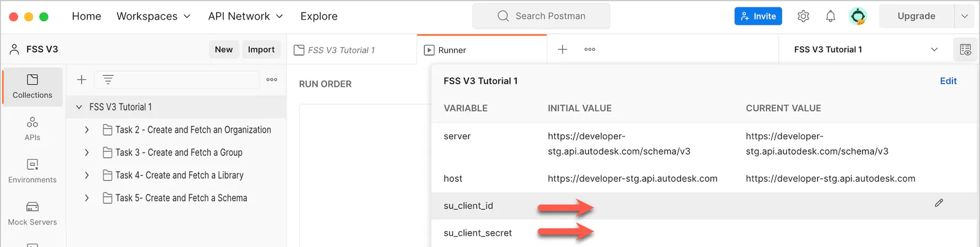This screenshot has width=980, height=247.
Task: Select the su_client_secret variable row
Action: pyautogui.click(x=704, y=233)
